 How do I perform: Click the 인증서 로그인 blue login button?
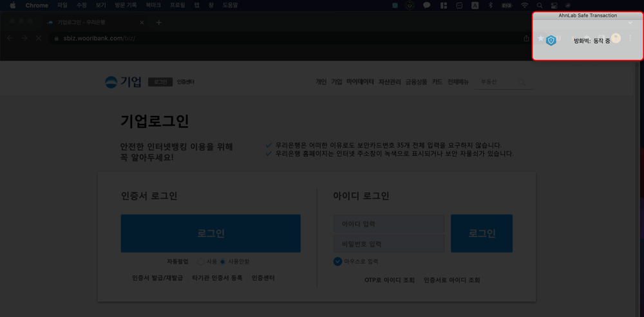tap(211, 233)
